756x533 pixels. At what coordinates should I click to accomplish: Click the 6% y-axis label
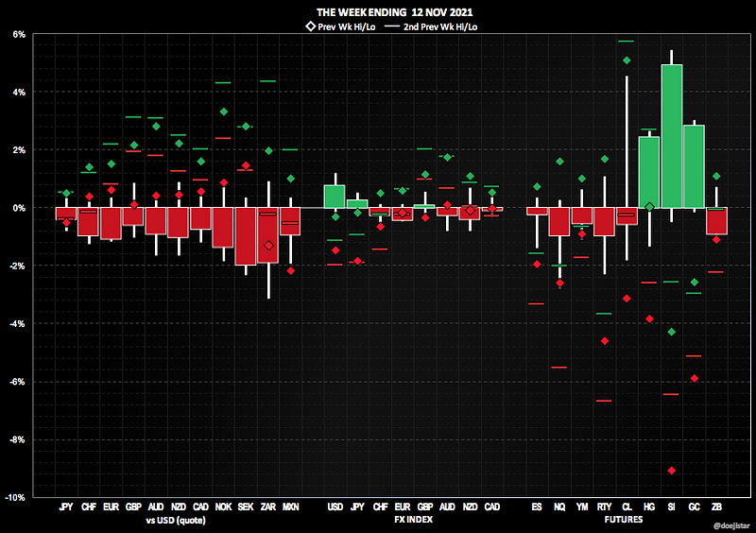(x=19, y=34)
